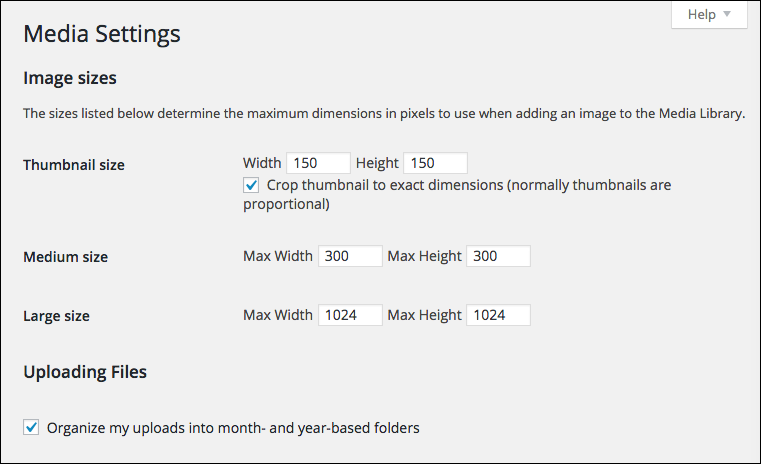
Task: Focus the Medium size Max Height field
Action: tap(497, 256)
